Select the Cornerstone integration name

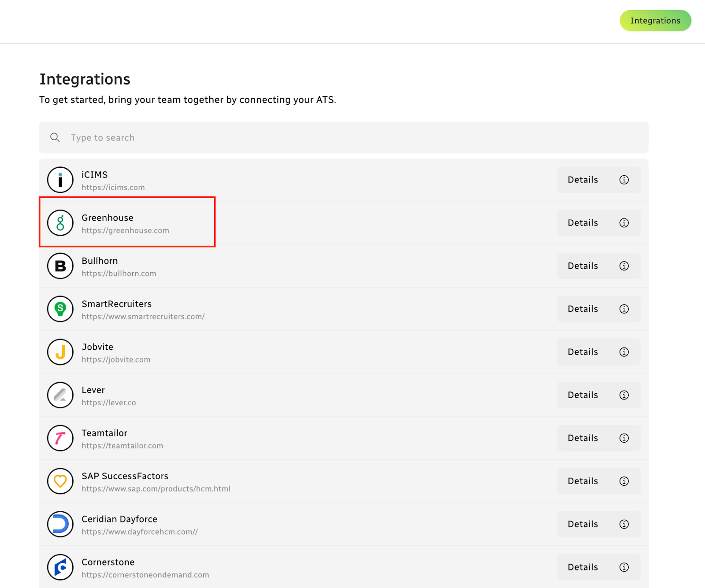pyautogui.click(x=108, y=562)
